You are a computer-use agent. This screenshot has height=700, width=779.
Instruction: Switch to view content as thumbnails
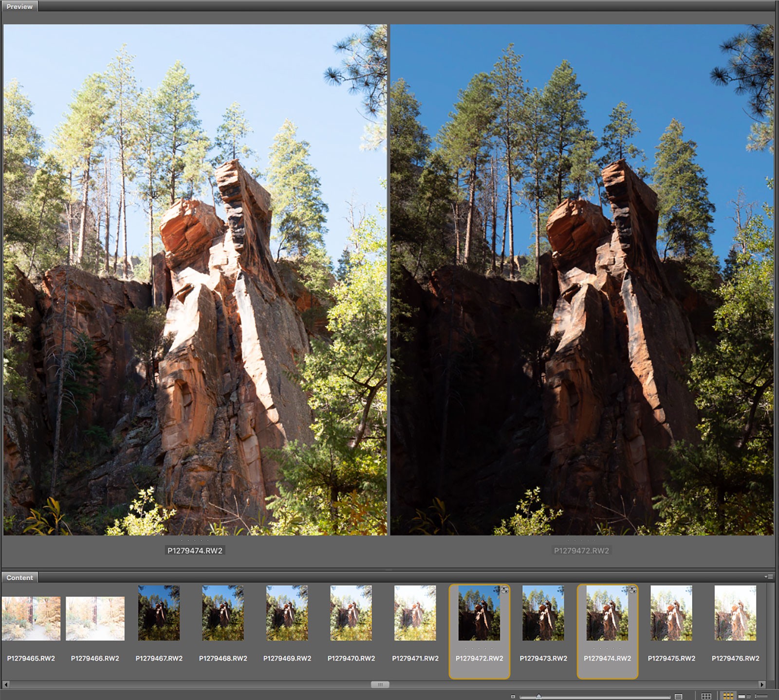(x=728, y=696)
